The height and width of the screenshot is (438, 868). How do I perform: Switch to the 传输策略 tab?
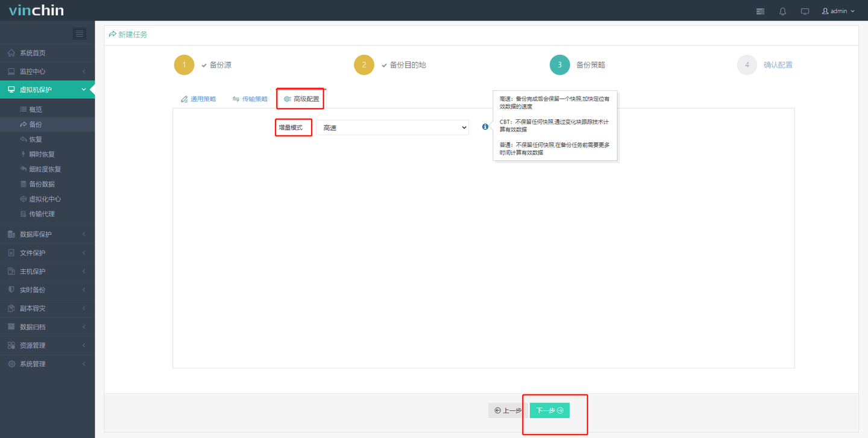click(x=250, y=99)
